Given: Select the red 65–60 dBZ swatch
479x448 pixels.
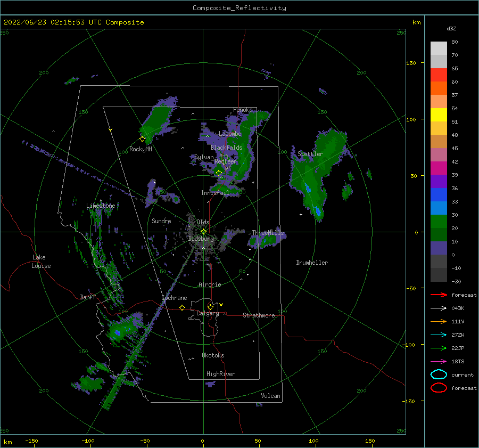Looking at the screenshot, I should tap(439, 75).
